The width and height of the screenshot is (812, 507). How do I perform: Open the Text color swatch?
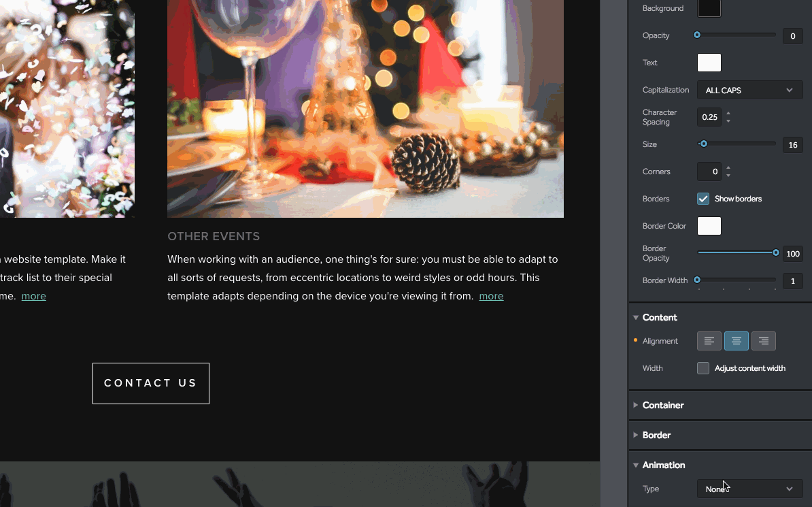click(709, 63)
